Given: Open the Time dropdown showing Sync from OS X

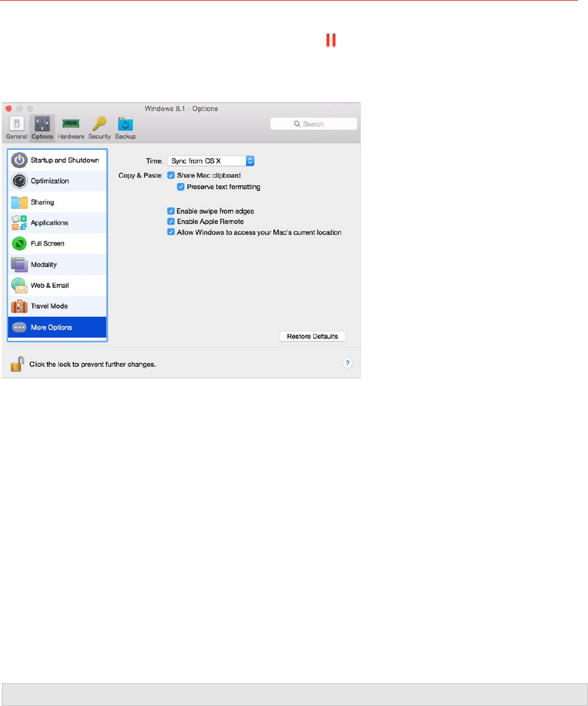Looking at the screenshot, I should (211, 161).
